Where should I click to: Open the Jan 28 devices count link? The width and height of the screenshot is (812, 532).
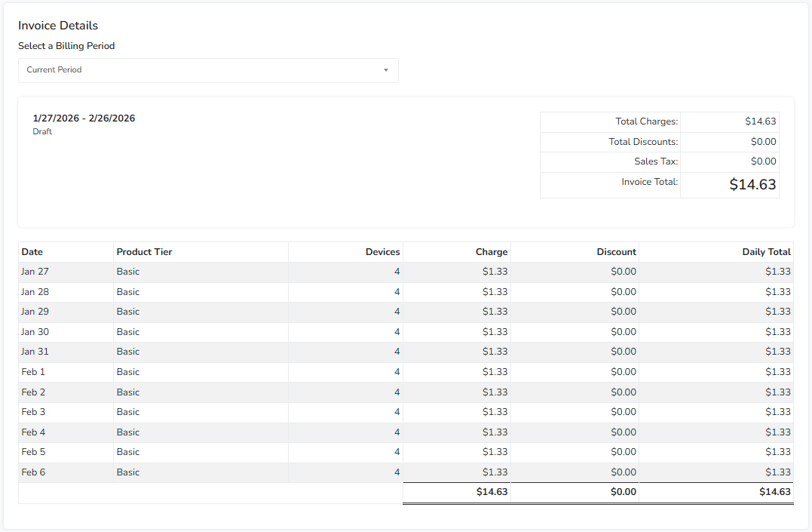click(397, 292)
